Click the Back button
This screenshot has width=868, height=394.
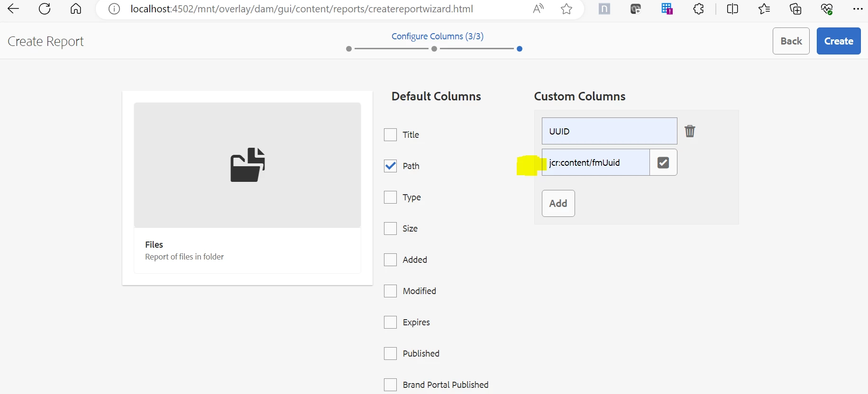point(791,41)
